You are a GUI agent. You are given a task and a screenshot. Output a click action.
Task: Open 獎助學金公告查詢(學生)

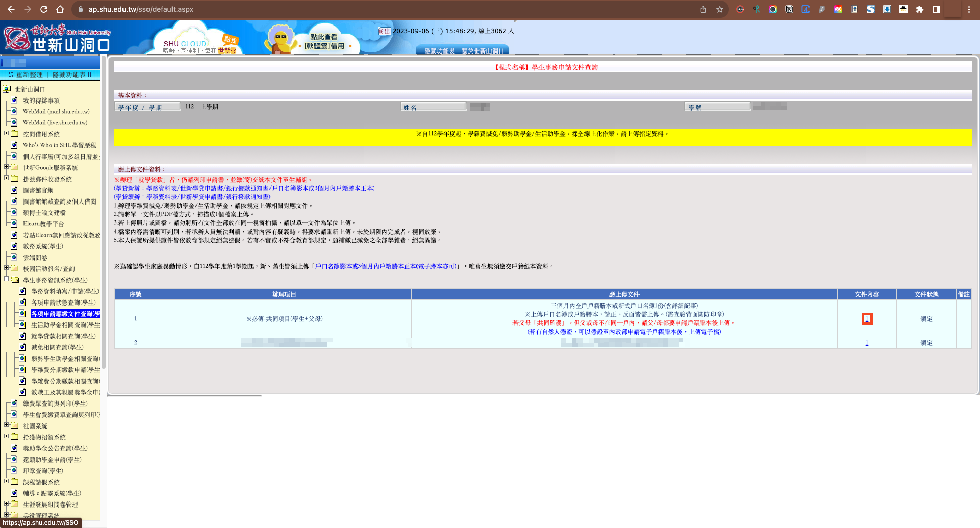pyautogui.click(x=55, y=448)
